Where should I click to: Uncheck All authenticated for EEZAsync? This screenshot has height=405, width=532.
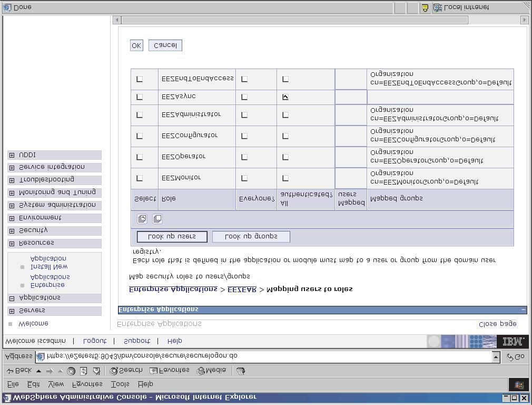[285, 97]
